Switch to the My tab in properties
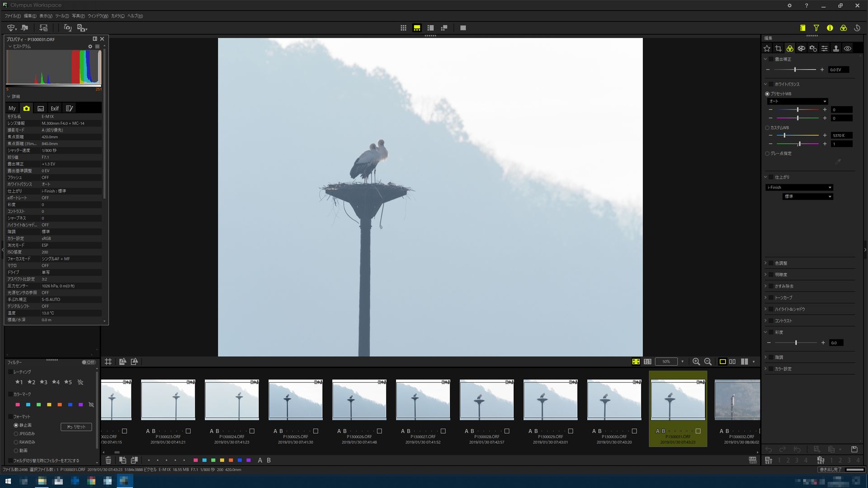 [x=12, y=108]
